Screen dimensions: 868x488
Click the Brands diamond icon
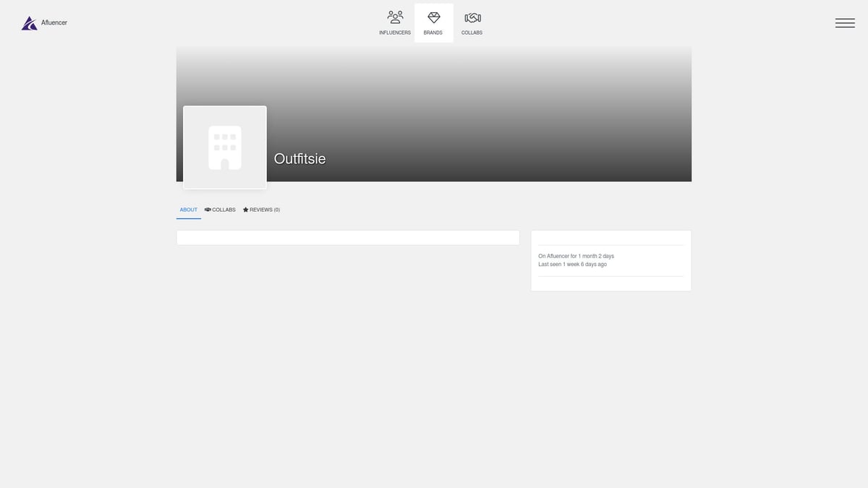[433, 17]
